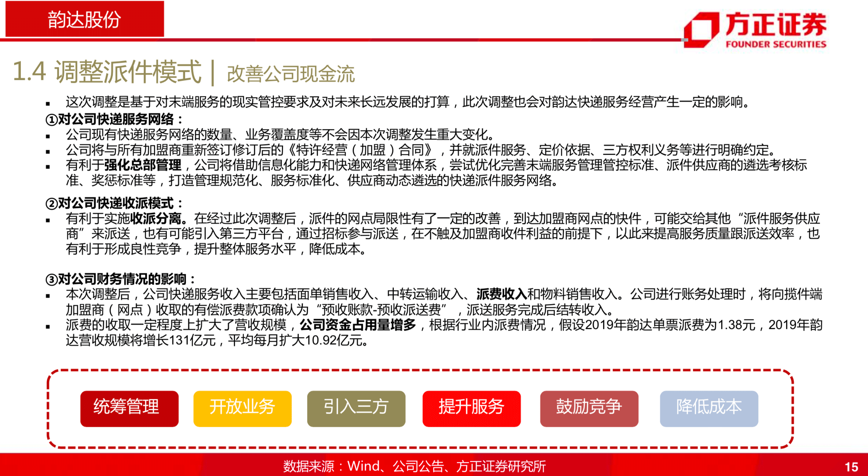The width and height of the screenshot is (868, 476).
Task: Click the subtitle 改善公司现金流
Action: [291, 74]
